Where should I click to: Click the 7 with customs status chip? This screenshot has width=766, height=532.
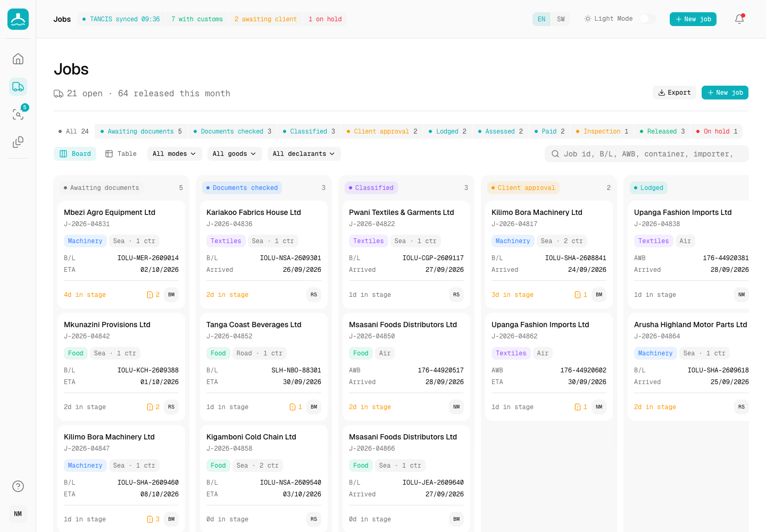[197, 19]
